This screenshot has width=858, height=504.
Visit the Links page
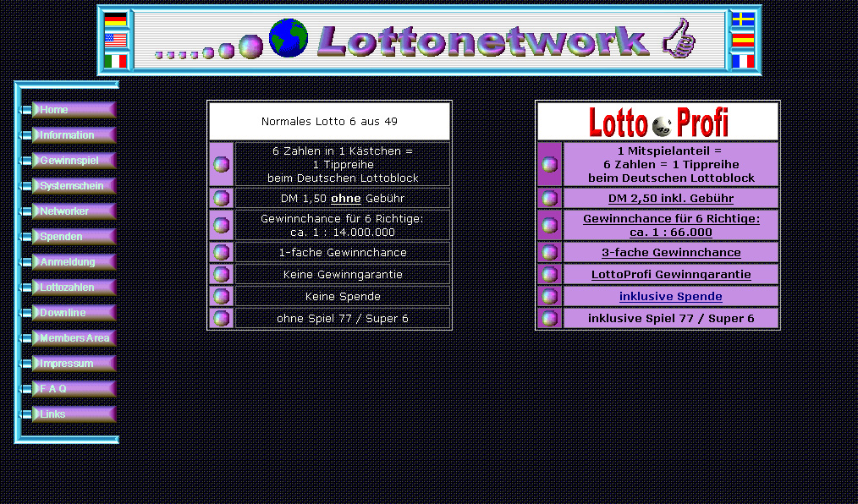pos(74,414)
